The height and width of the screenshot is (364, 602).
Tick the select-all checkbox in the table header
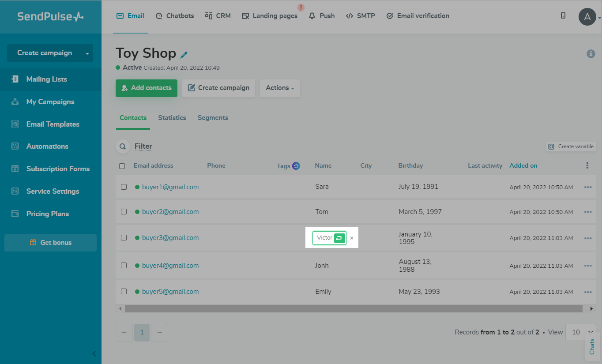122,166
